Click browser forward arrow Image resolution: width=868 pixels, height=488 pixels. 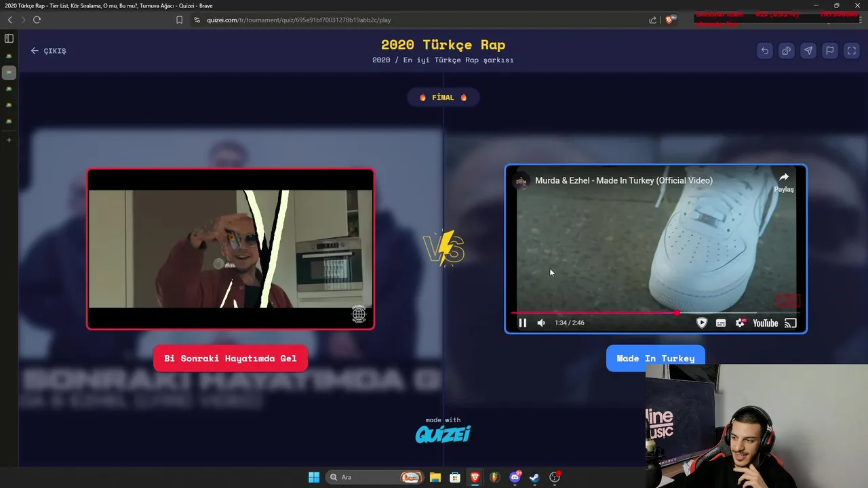click(x=22, y=20)
